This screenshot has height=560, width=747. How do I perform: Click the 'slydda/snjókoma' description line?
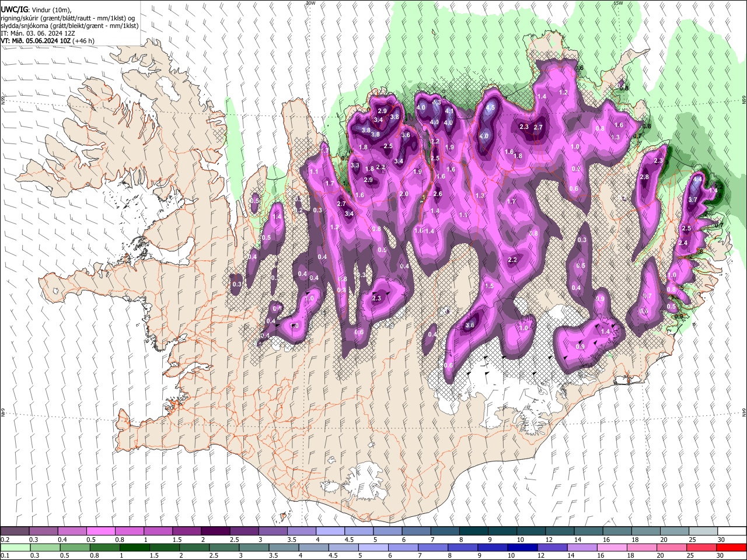pyautogui.click(x=69, y=26)
